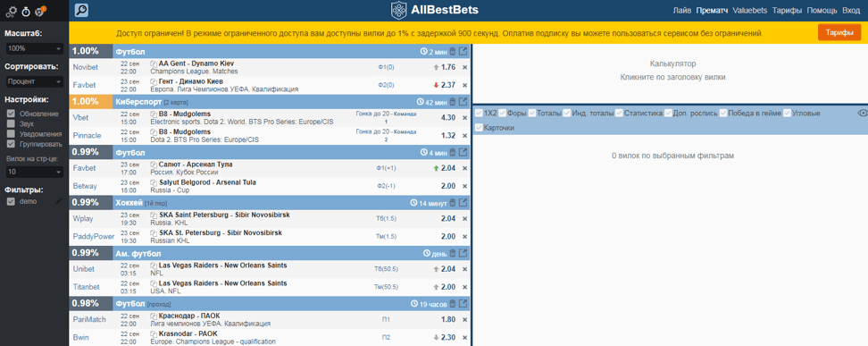868x346 pixels.
Task: Click the stopwatch icon in sidebar
Action: click(26, 11)
